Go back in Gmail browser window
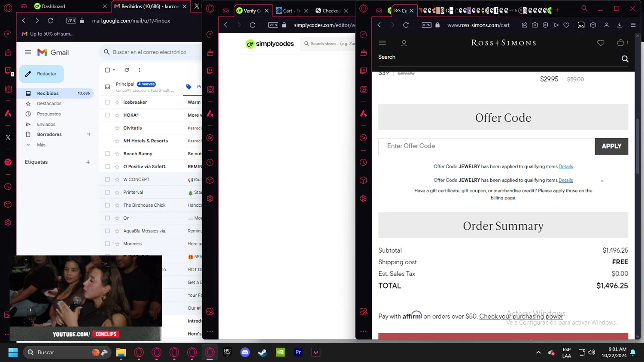 tap(24, 21)
